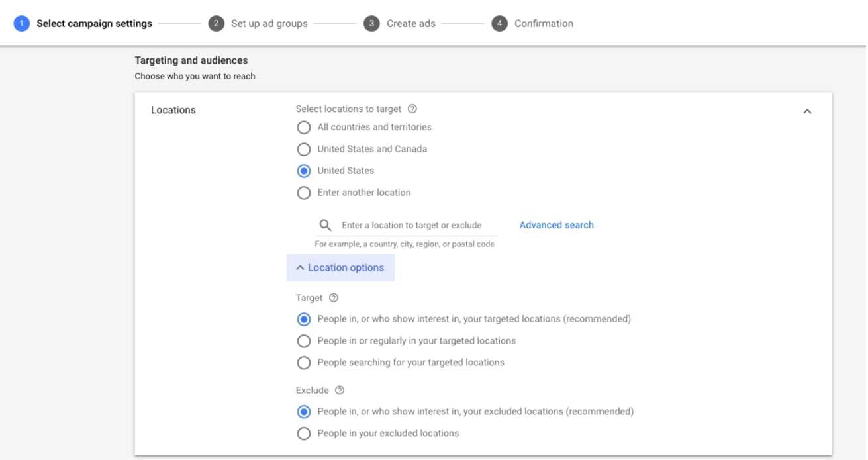Open the Advanced search link

[556, 225]
